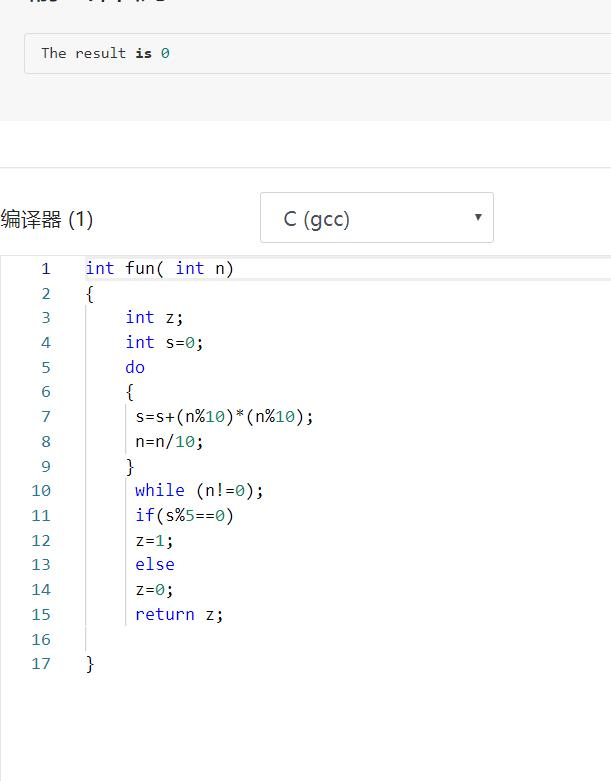Viewport: 611px width, 781px height.
Task: Click empty code line 16 in editor
Action: 349,639
